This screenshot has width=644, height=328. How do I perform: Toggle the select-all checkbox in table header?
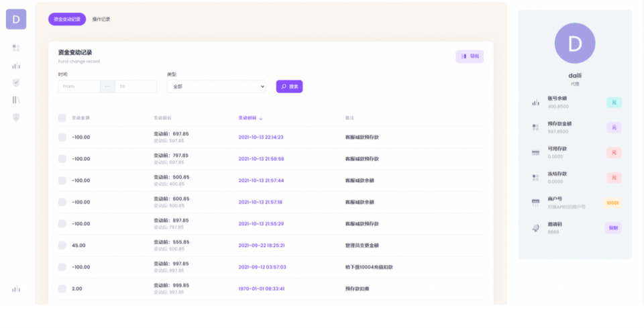point(62,118)
